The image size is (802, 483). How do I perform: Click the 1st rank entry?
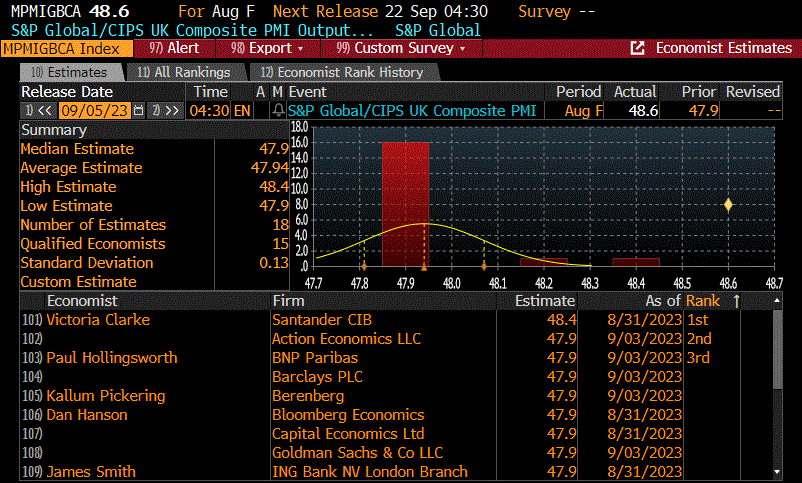[698, 320]
